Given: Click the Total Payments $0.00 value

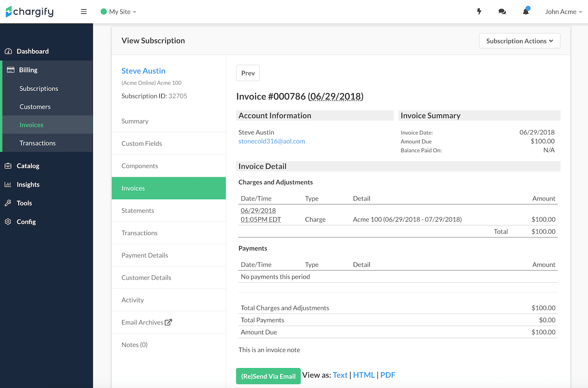Looking at the screenshot, I should [x=547, y=320].
